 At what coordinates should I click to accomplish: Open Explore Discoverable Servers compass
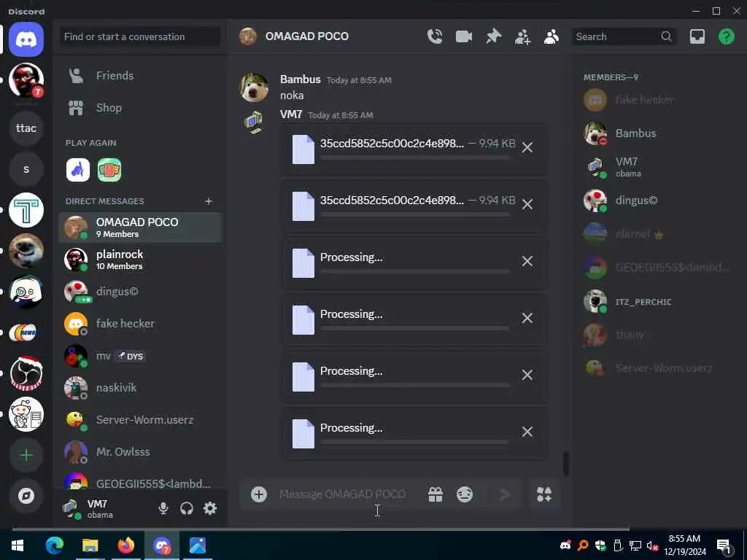(26, 496)
